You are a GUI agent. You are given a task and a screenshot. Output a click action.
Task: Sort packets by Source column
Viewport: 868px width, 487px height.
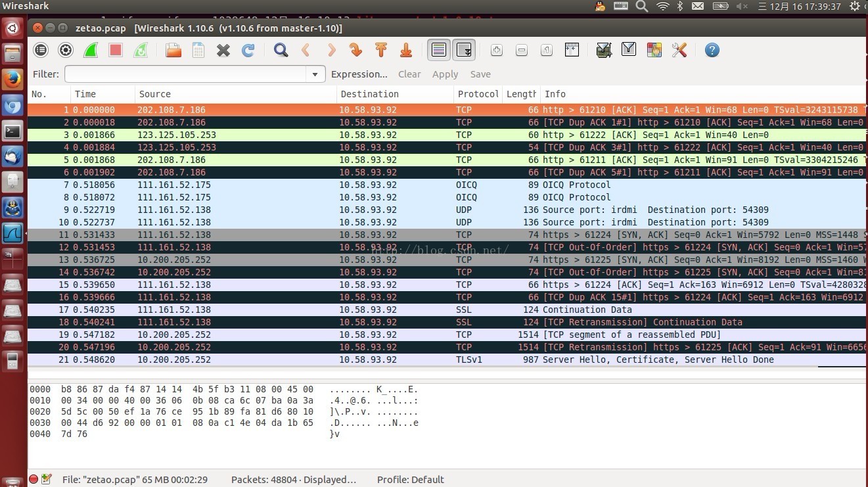(x=236, y=94)
